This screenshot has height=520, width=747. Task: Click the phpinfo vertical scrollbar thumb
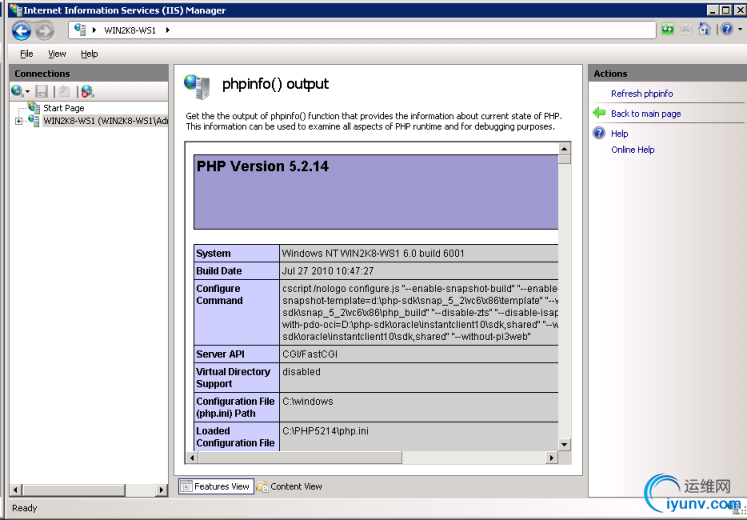565,159
